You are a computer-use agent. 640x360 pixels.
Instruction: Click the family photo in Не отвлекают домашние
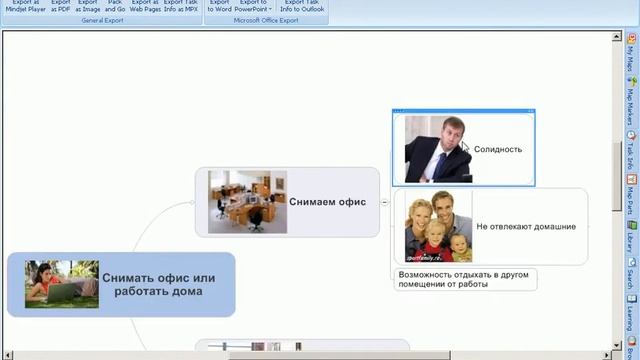click(438, 227)
